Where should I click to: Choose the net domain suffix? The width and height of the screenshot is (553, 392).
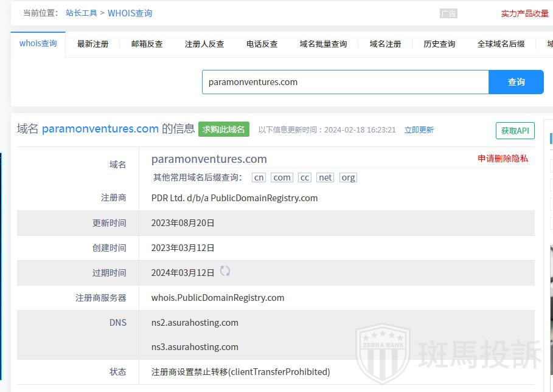pos(325,177)
